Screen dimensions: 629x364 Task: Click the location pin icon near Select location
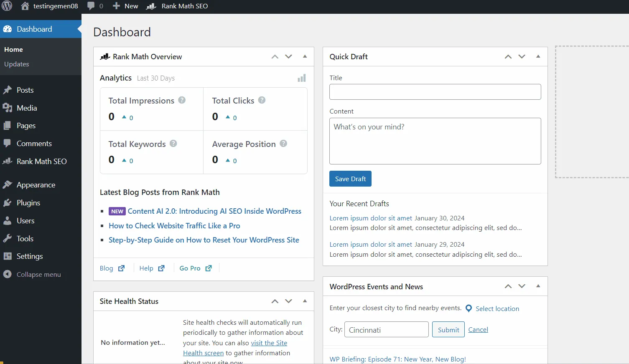[x=469, y=308]
